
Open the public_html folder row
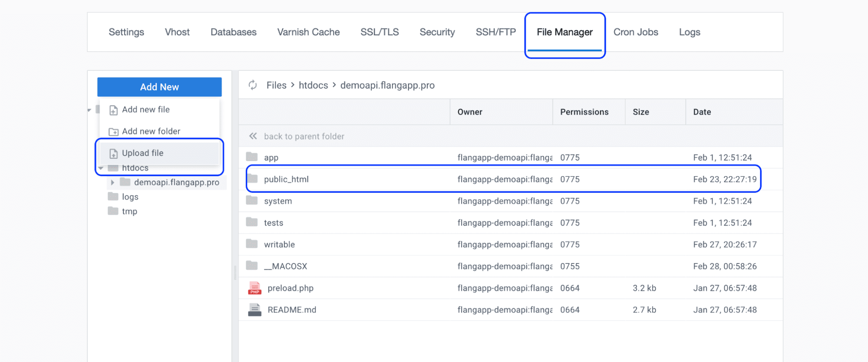286,179
